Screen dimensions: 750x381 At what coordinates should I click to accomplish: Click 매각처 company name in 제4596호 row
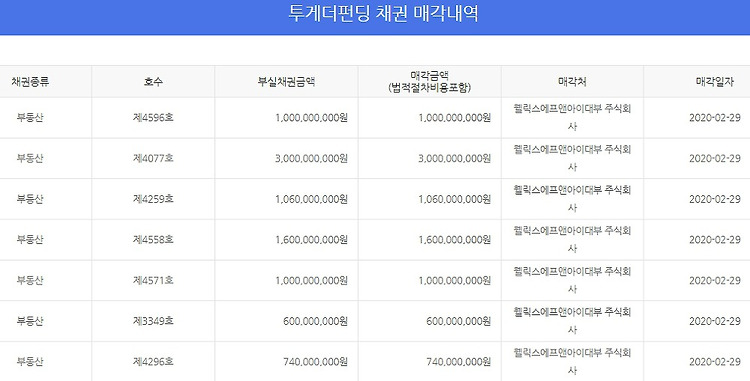point(572,118)
